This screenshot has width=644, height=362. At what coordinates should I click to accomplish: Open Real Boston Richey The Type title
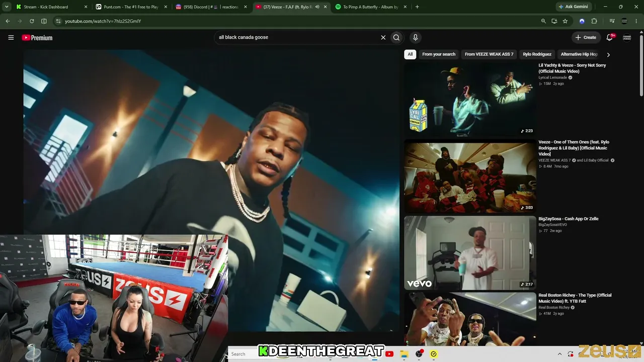click(575, 298)
